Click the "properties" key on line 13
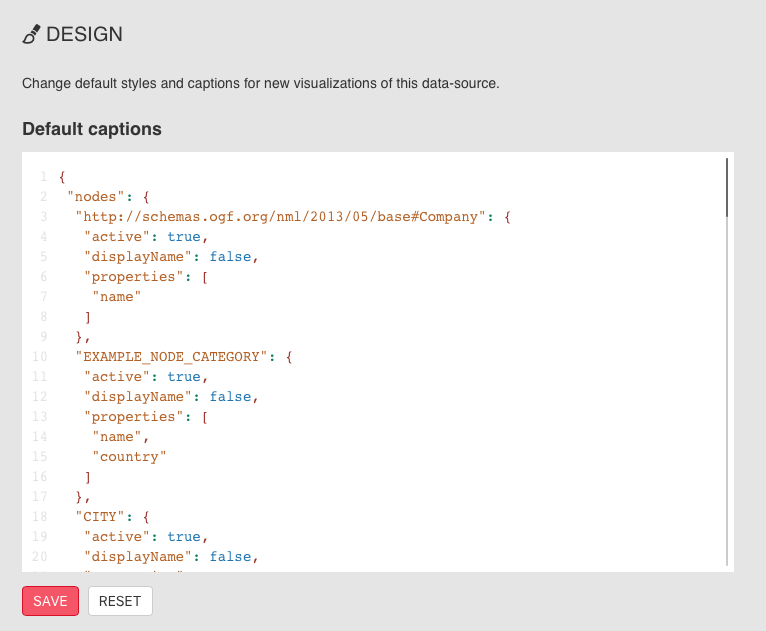The height and width of the screenshot is (631, 766). coord(133,417)
